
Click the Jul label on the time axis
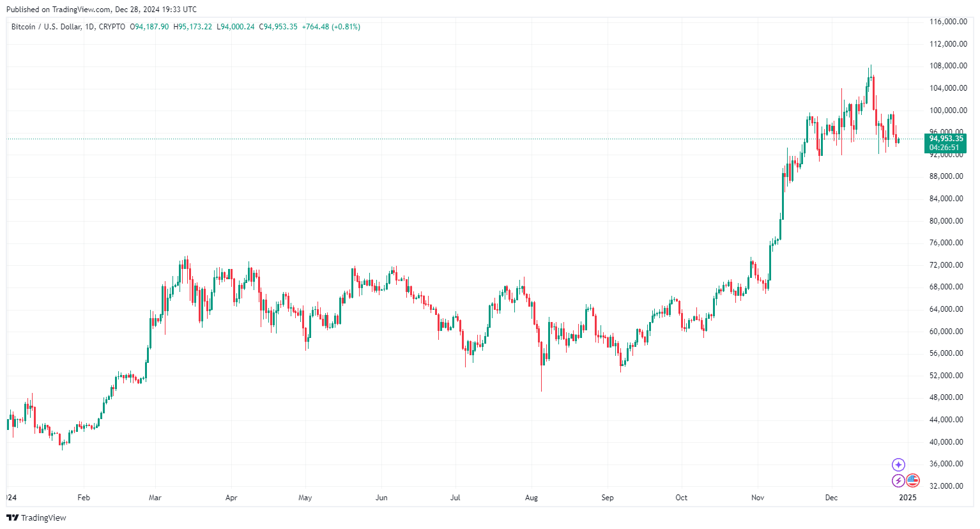(x=456, y=498)
